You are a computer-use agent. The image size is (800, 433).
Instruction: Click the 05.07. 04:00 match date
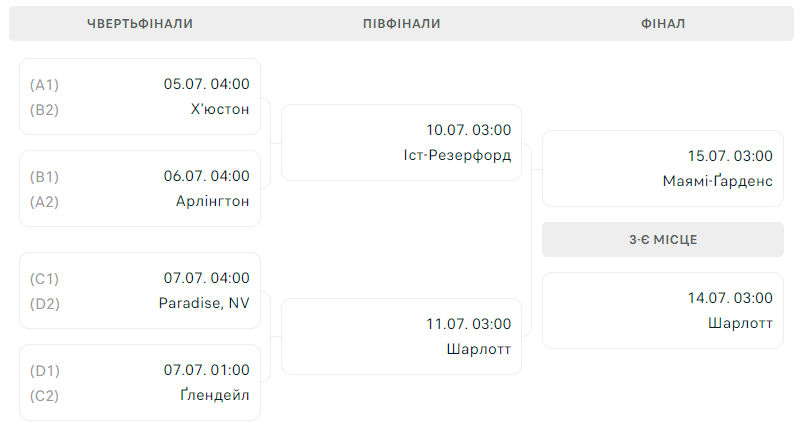tap(207, 84)
